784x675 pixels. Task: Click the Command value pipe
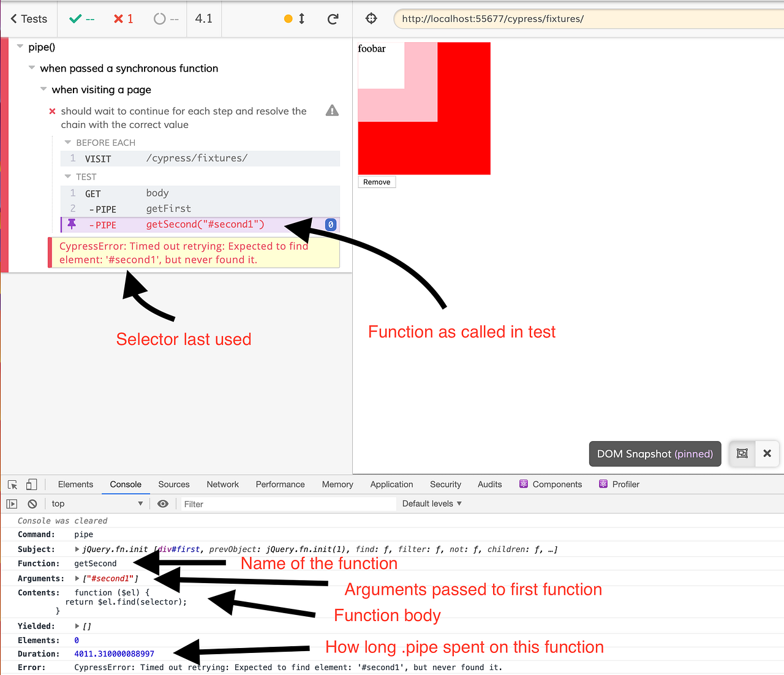tap(84, 535)
